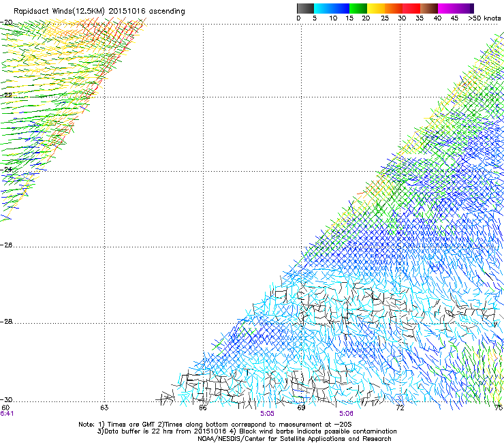Click the '>50 knots' legend label

tap(484, 18)
